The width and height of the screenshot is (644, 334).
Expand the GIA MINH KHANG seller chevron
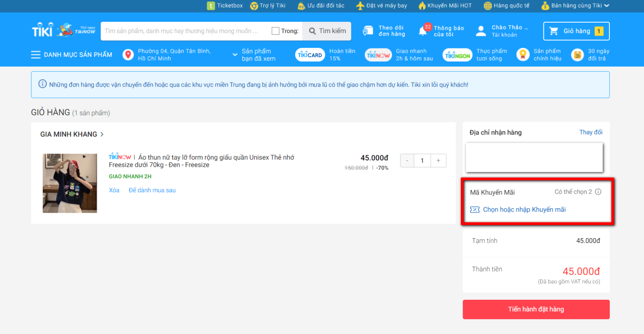(x=102, y=134)
